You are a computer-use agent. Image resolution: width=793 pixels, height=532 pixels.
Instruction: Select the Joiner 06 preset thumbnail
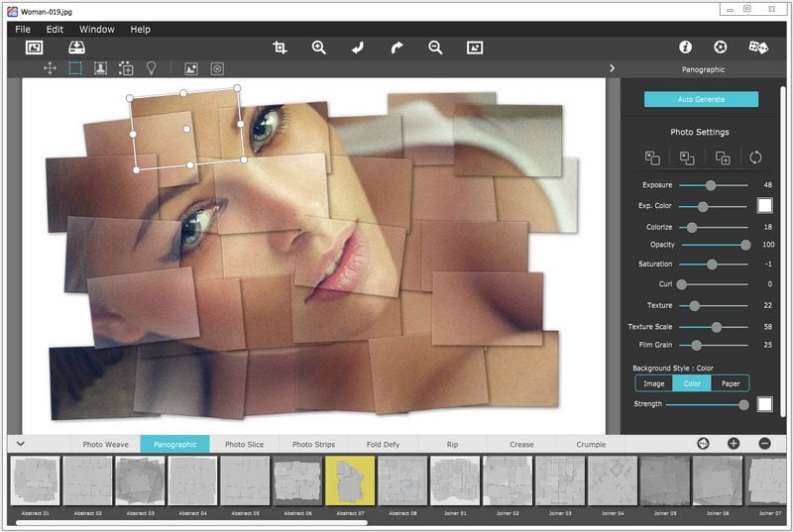coord(717,480)
